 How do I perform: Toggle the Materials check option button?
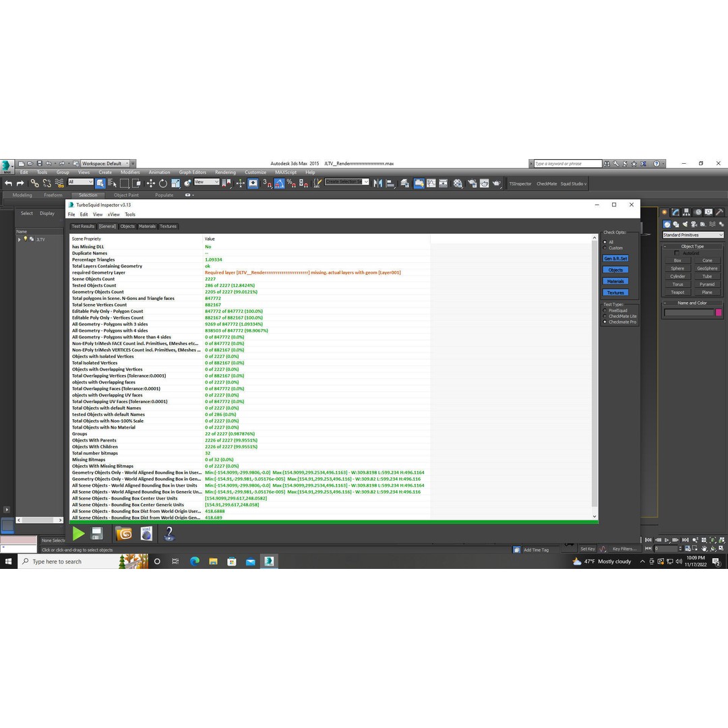pos(615,281)
